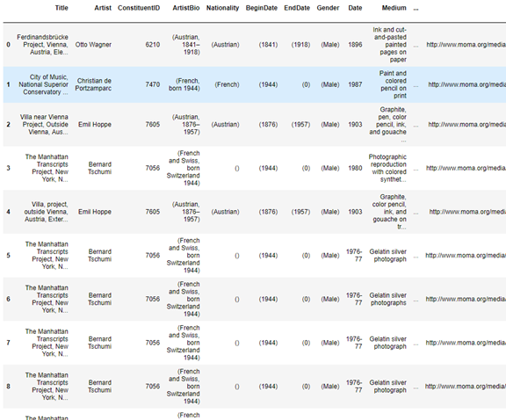Click Date 1976-77 in row 8
The height and width of the screenshot is (420, 506).
point(354,386)
